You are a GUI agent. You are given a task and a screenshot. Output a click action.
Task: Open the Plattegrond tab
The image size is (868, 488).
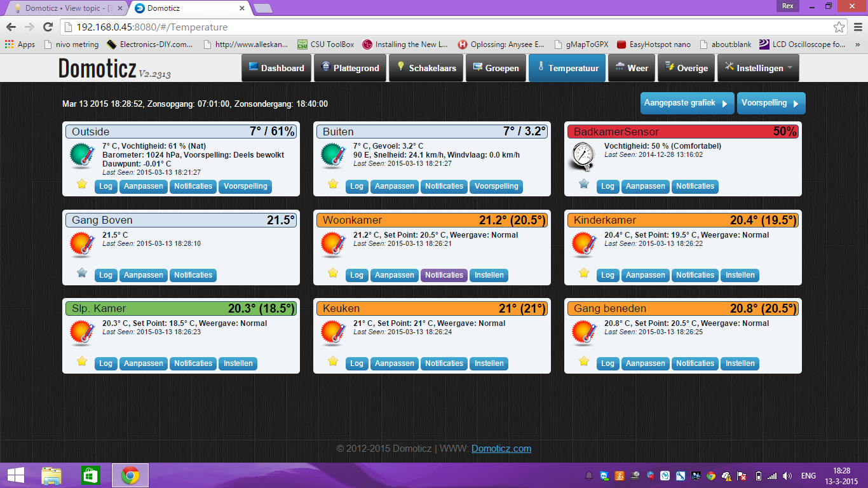click(x=350, y=68)
